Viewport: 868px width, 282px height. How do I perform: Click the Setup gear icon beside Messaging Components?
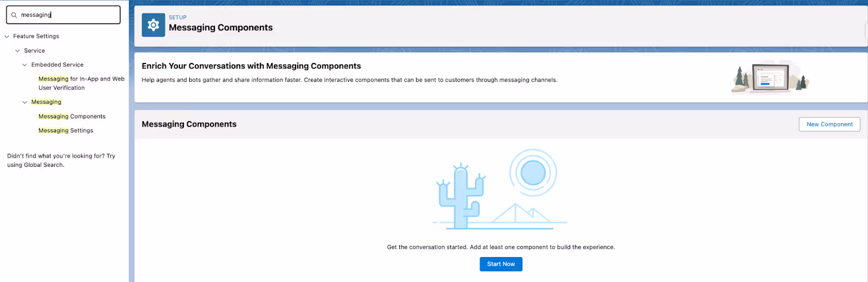154,25
